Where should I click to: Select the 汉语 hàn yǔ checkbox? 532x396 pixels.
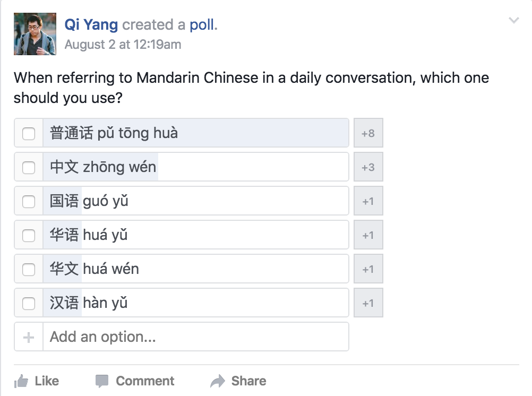(x=29, y=303)
